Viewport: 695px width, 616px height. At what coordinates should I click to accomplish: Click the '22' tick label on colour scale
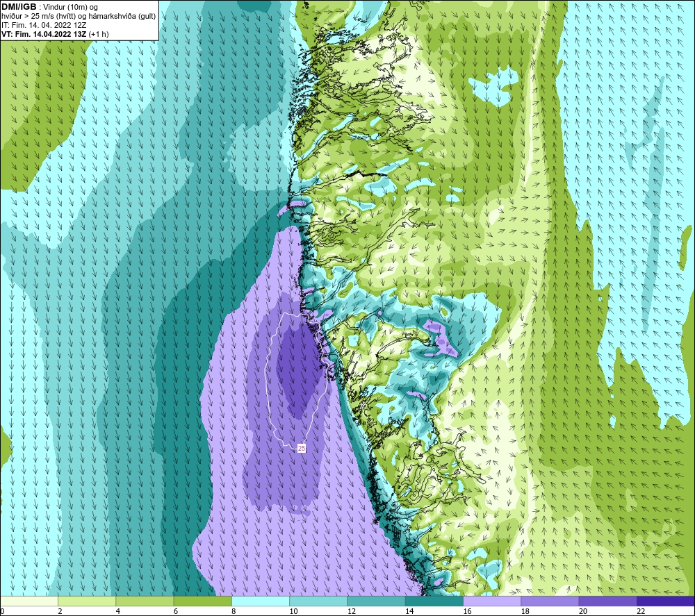click(x=641, y=611)
